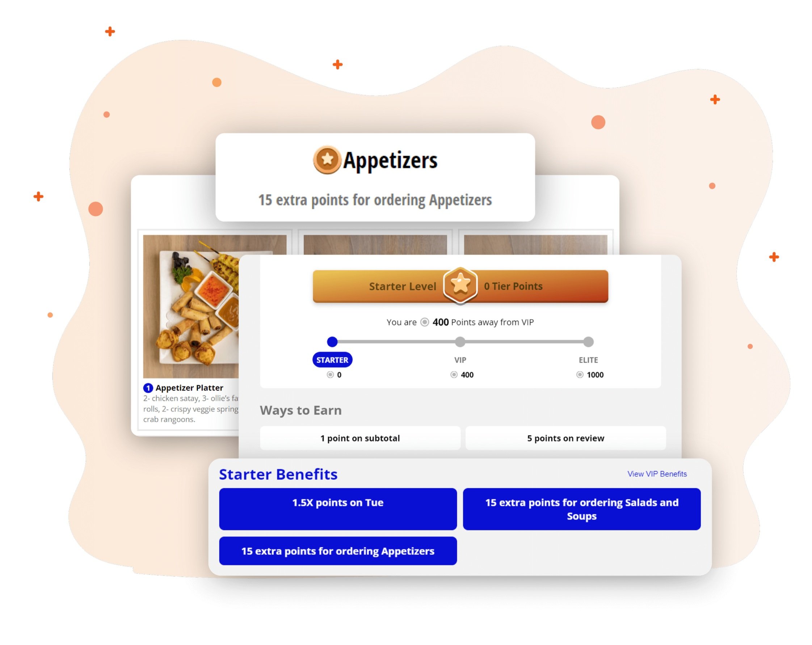
Task: Click the 1.5X points on Tue benefit
Action: tap(338, 509)
